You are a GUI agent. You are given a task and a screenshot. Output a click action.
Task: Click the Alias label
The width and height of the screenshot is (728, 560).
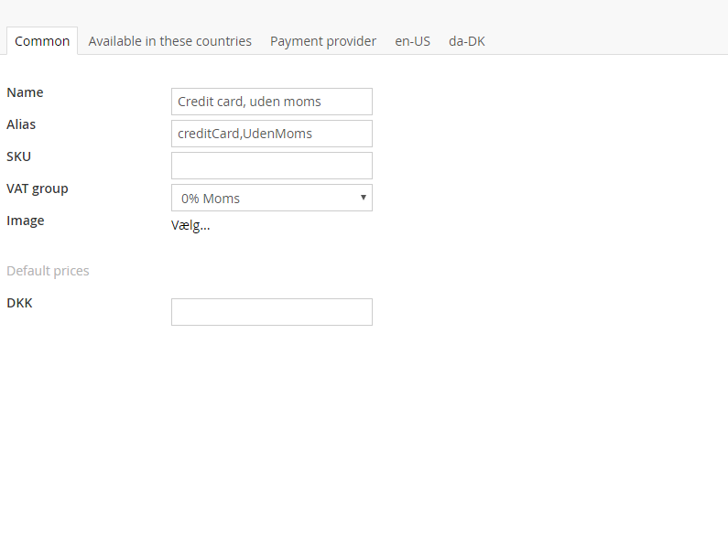tap(21, 124)
